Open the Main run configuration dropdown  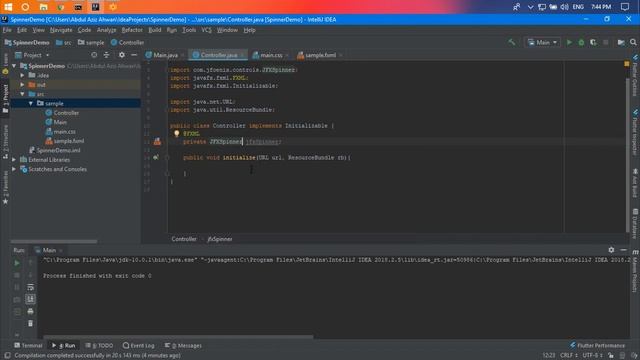(542, 42)
